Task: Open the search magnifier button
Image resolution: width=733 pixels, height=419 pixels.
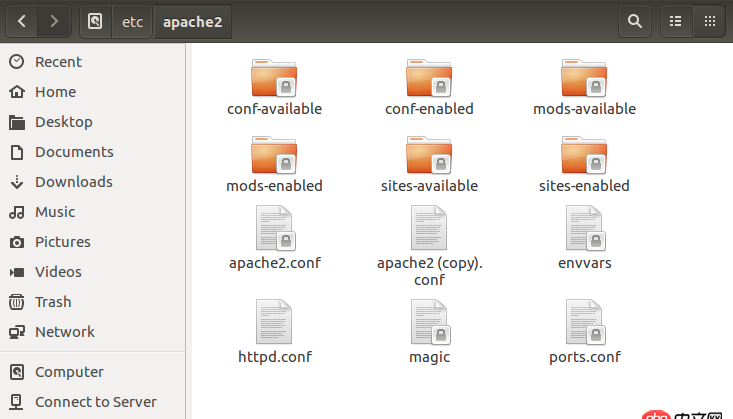Action: [x=633, y=20]
